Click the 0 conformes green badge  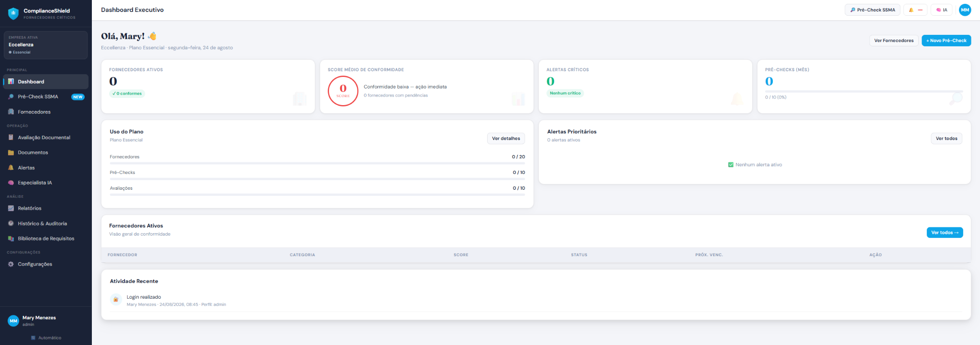127,94
